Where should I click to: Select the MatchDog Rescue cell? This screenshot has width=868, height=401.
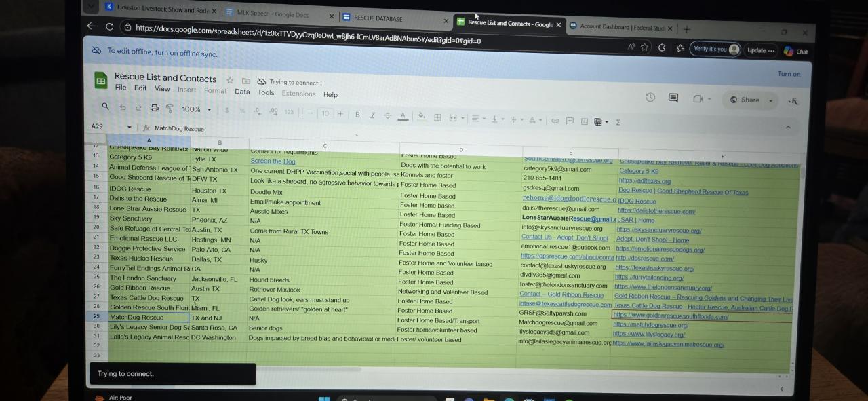coord(149,317)
